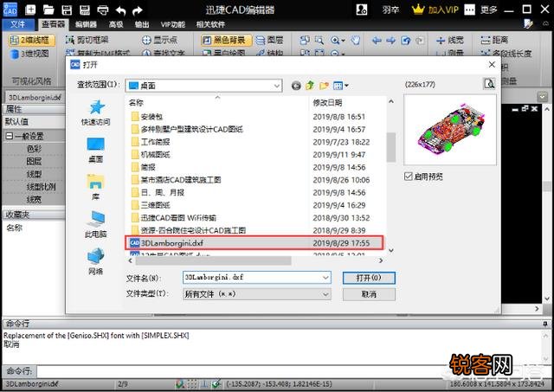This screenshot has width=554, height=392.
Task: Open the 文件 menu tab
Action: 17,24
